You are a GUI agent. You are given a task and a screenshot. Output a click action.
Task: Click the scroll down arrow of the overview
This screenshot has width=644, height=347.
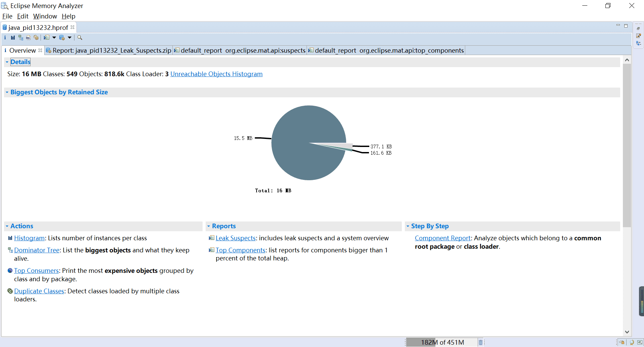coord(627,332)
